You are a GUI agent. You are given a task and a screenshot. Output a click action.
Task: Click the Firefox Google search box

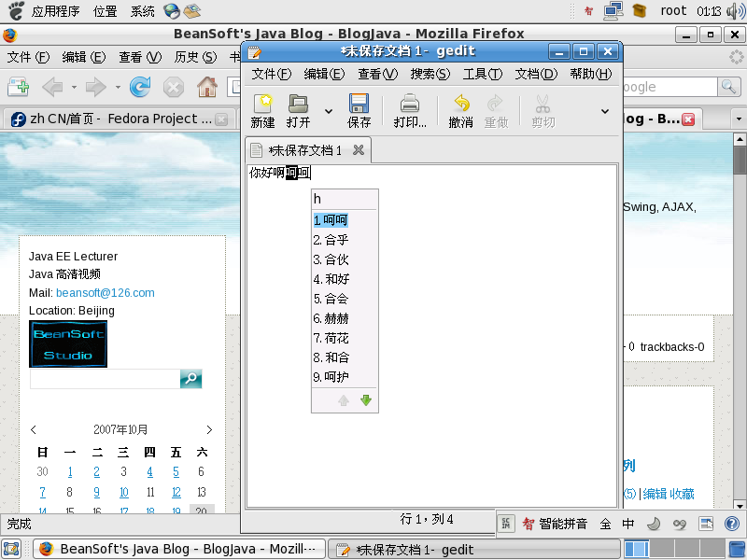coord(669,87)
